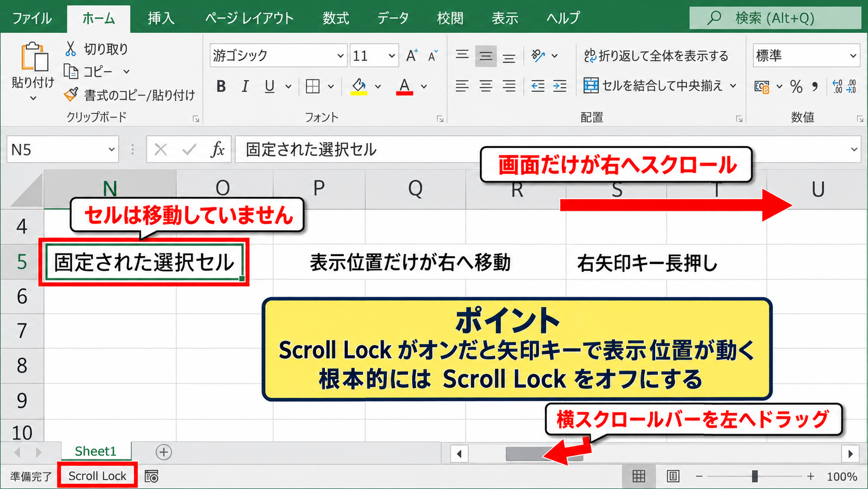The width and height of the screenshot is (868, 489).
Task: Expand the Name Box dropdown for N5
Action: pyautogui.click(x=111, y=150)
